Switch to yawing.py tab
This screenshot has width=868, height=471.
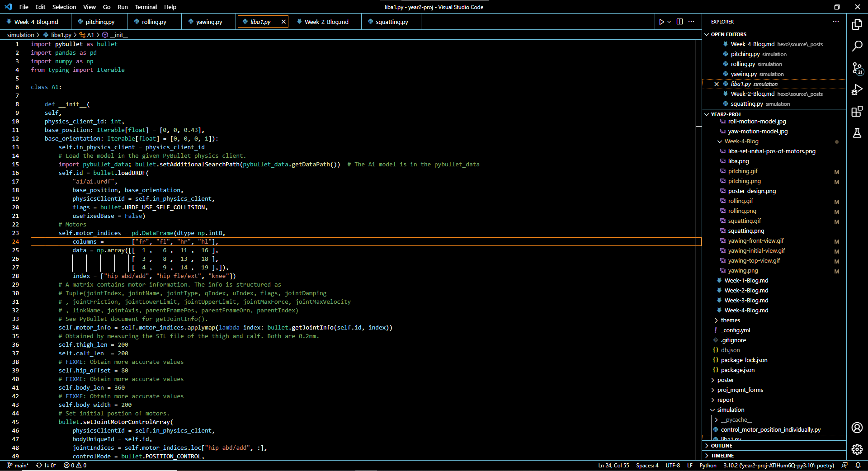click(209, 22)
